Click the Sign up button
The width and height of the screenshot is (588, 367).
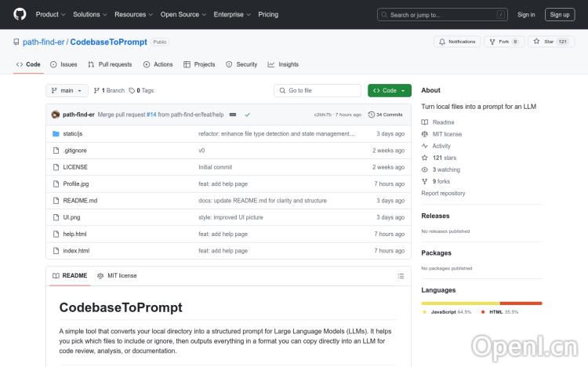pos(560,14)
